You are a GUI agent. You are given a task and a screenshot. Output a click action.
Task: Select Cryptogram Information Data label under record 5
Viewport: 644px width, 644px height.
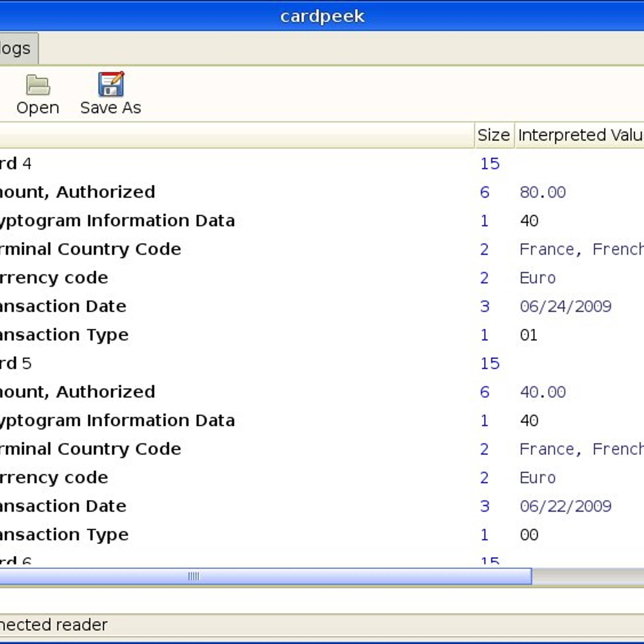pyautogui.click(x=117, y=421)
